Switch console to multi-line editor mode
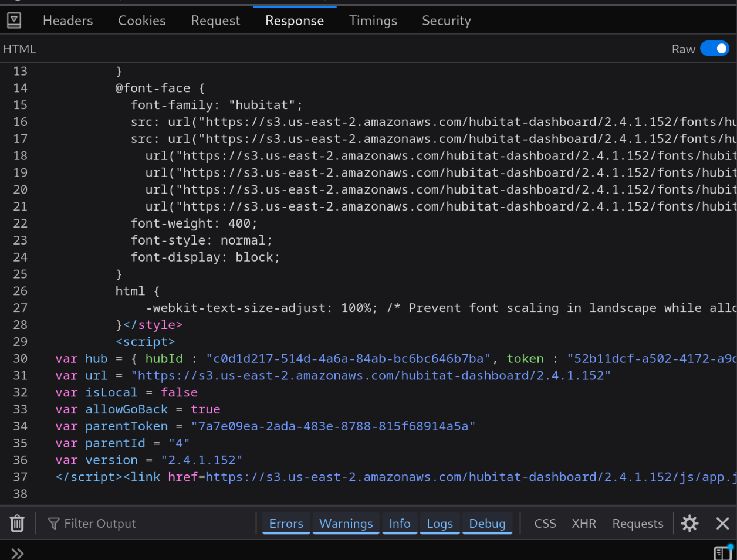 point(722,552)
